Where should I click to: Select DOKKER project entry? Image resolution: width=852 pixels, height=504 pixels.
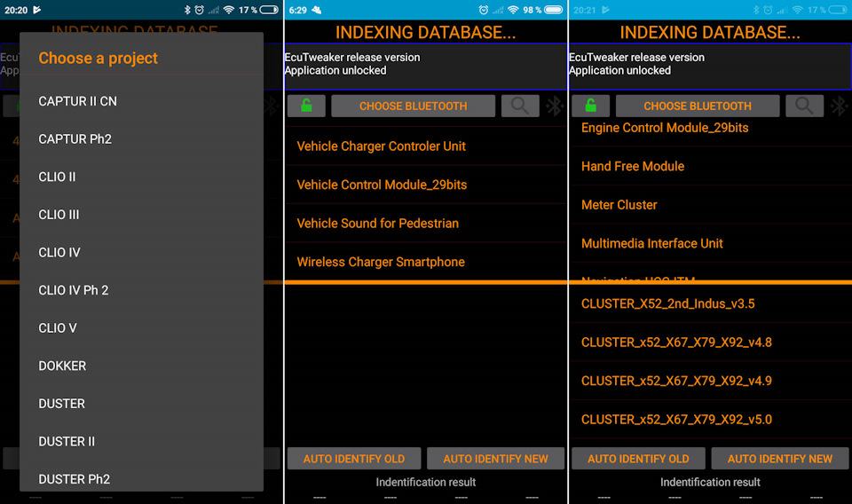click(62, 366)
